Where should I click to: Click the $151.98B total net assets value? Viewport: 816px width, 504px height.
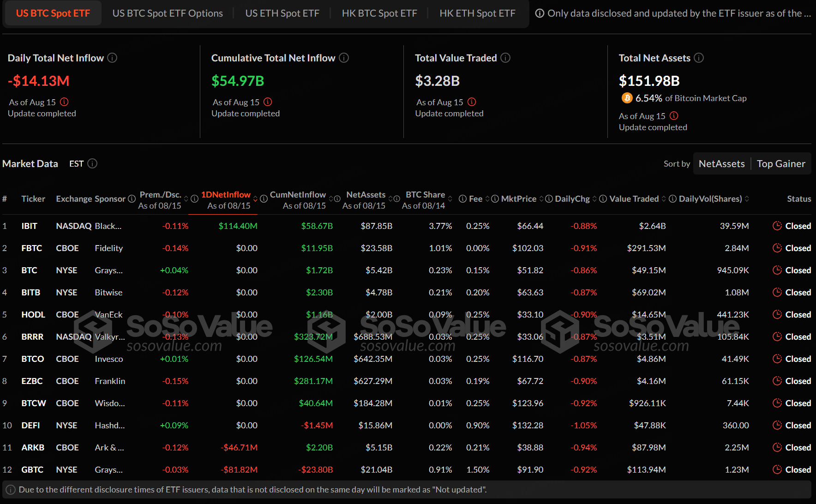click(649, 81)
